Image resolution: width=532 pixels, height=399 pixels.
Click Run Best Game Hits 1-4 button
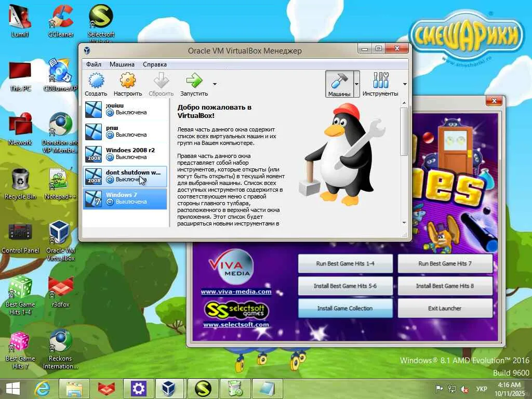[x=345, y=263]
